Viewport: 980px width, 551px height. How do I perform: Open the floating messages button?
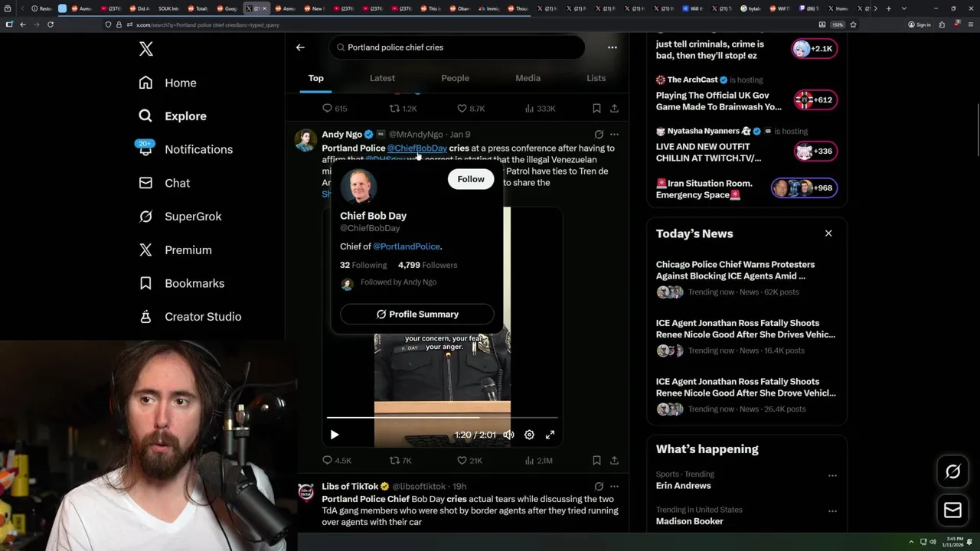click(x=952, y=510)
